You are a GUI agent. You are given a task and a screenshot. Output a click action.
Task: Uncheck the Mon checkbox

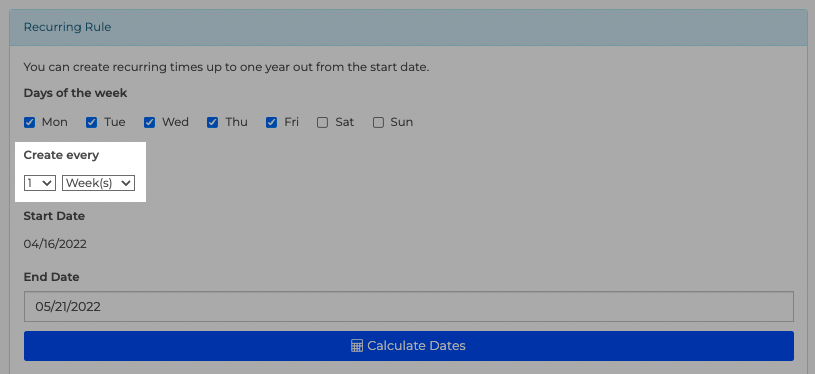pyautogui.click(x=30, y=123)
